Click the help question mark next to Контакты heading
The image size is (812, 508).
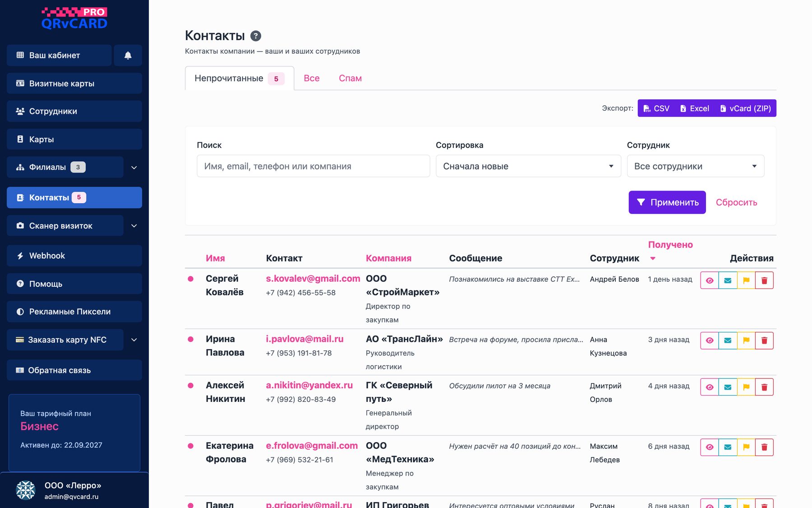(x=256, y=36)
